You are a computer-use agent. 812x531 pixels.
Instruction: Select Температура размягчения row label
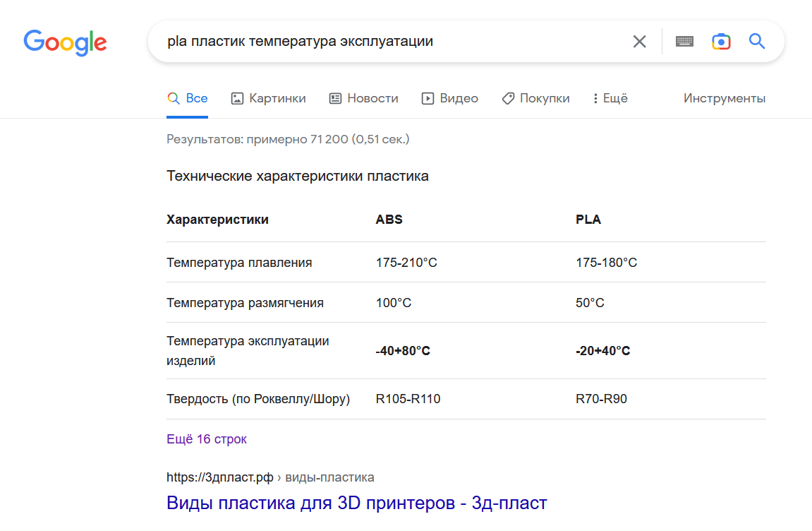[x=245, y=303]
